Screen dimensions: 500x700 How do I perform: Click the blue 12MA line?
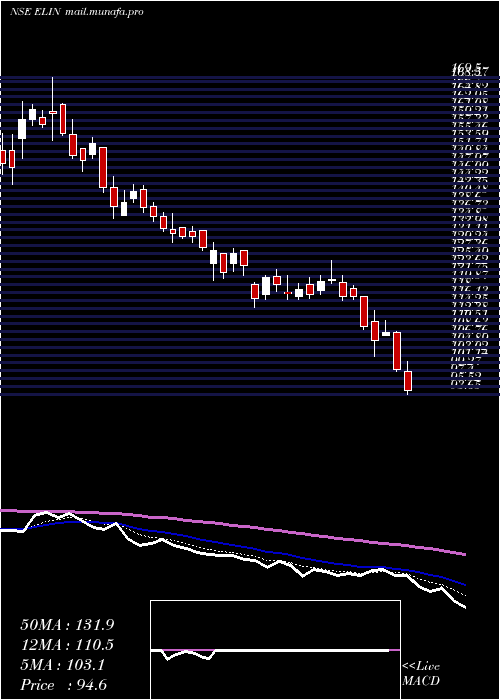pyautogui.click(x=232, y=544)
